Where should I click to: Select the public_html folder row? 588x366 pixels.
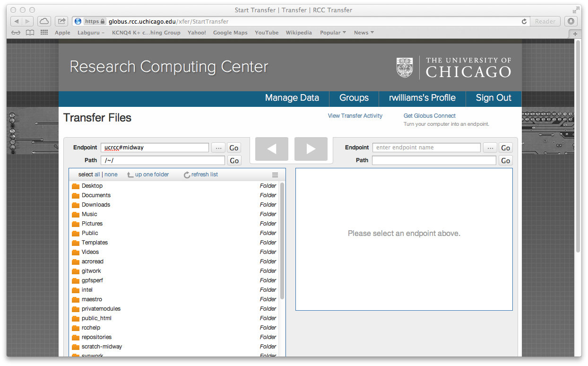[x=174, y=318]
